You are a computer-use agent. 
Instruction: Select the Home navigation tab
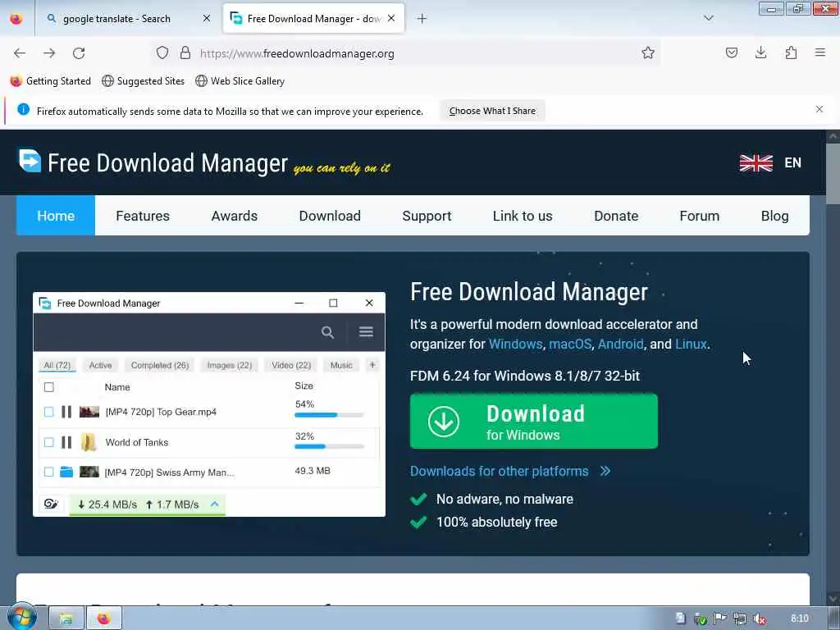click(56, 216)
